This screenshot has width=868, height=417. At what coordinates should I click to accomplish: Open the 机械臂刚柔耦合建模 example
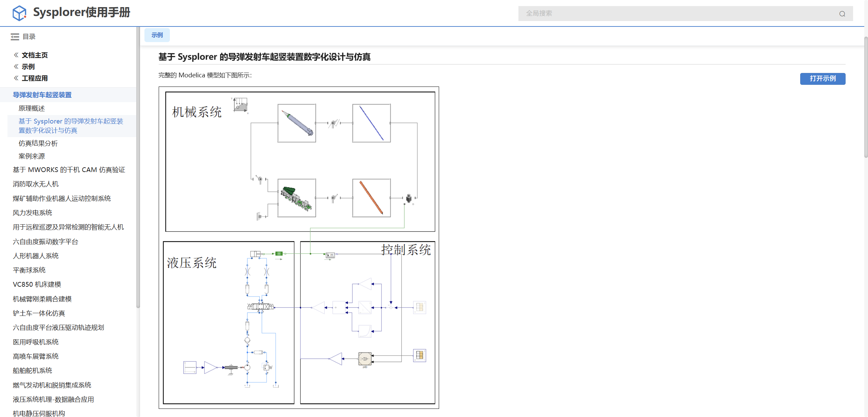click(42, 299)
